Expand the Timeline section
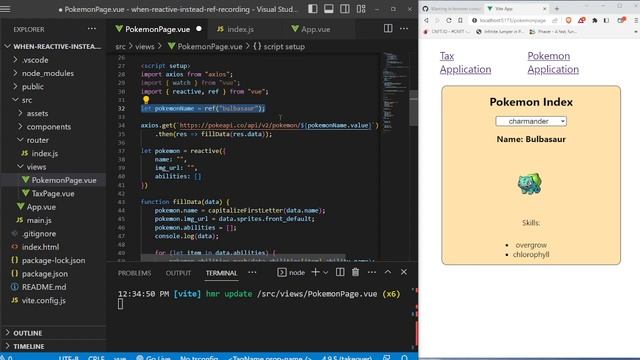 53,346
